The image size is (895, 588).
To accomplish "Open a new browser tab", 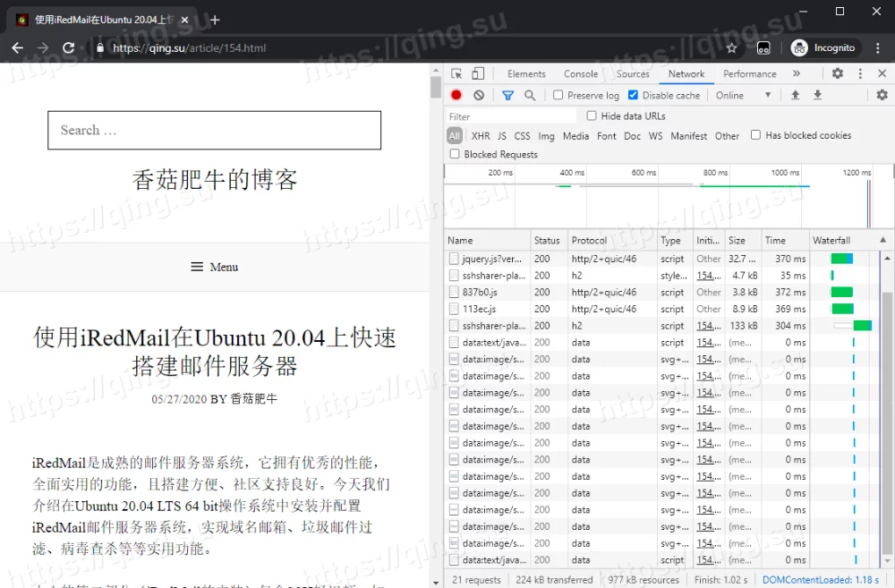I will coord(215,20).
